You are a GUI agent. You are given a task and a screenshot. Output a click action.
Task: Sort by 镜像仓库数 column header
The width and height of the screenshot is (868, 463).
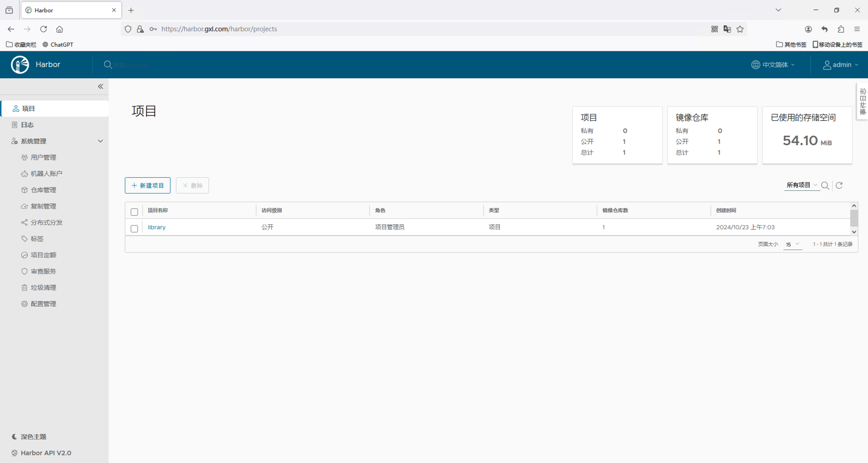coord(615,210)
